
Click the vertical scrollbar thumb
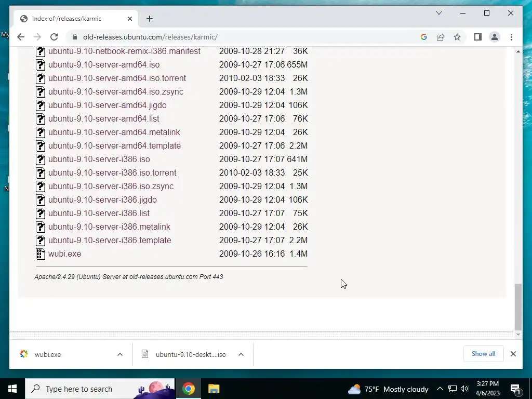point(518,307)
